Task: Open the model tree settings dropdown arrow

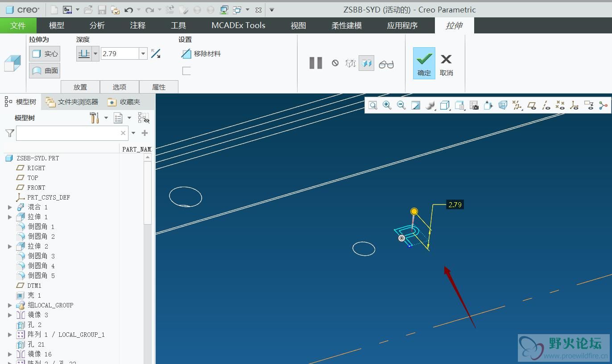Action: click(106, 118)
